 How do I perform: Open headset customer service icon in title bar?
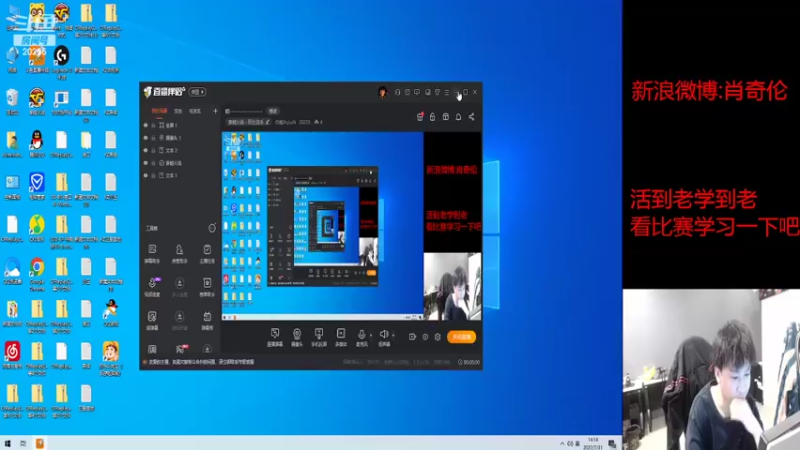(x=397, y=92)
